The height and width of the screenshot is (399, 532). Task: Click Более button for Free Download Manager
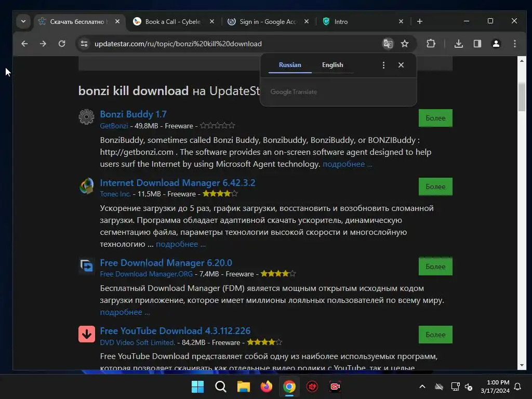[435, 267]
